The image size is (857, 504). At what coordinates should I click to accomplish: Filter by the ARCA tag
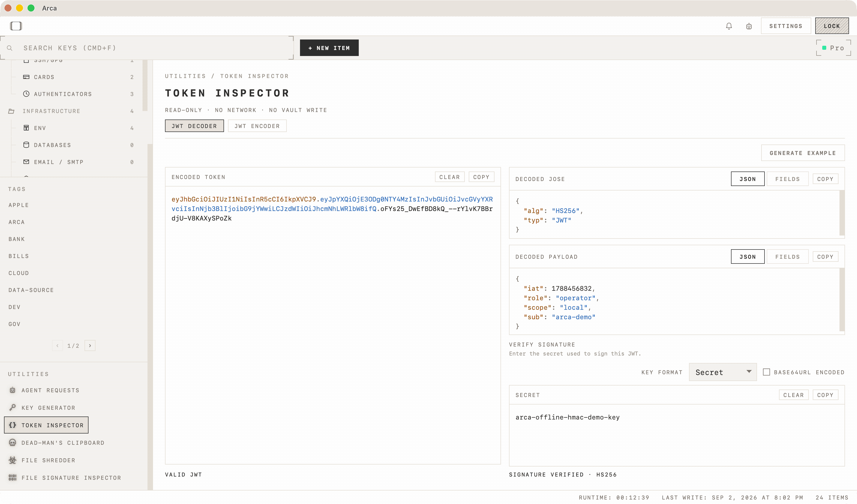[17, 222]
